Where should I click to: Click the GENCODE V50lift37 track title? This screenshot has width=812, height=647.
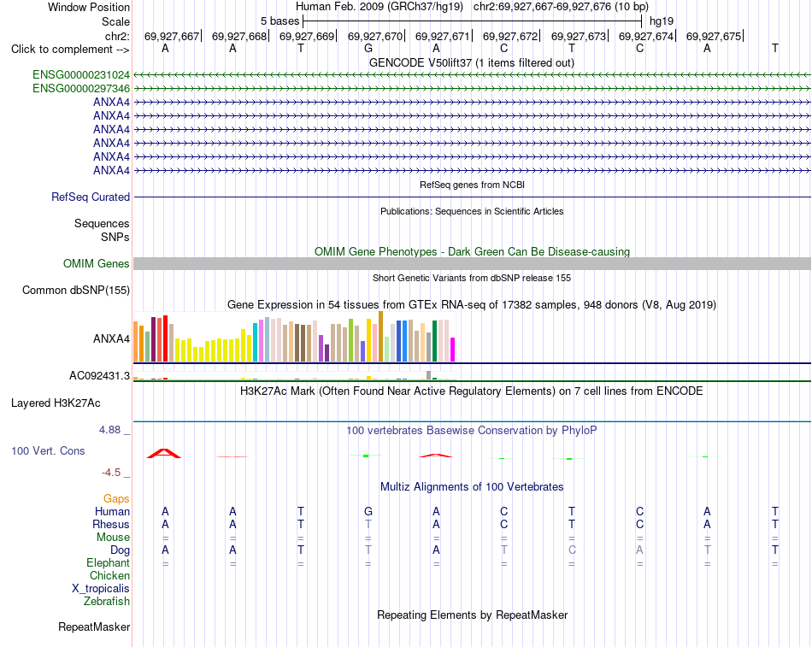(471, 62)
